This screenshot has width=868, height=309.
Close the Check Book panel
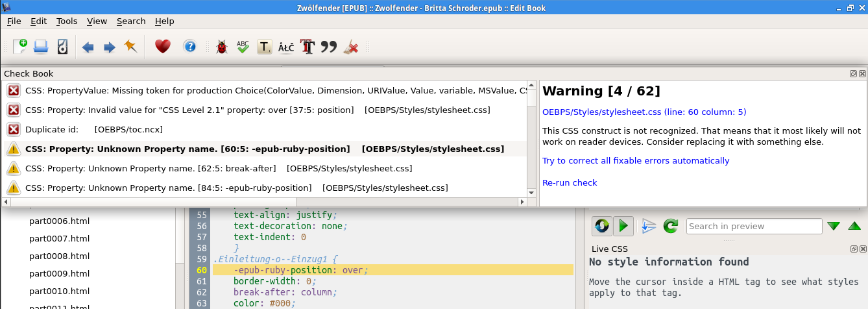tap(862, 74)
